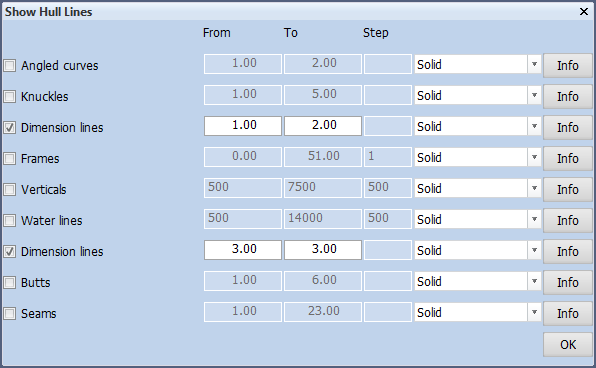Click Info button for Knuckles
The image size is (596, 368).
567,97
